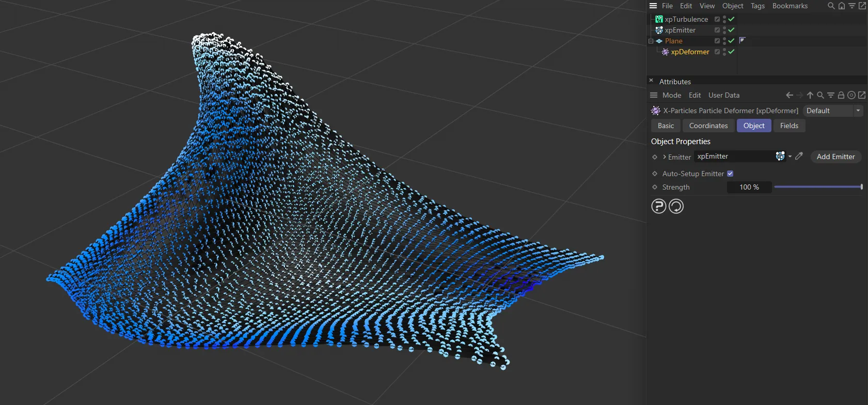Click the xpTurbulence object icon
This screenshot has height=405, width=868.
pos(659,19)
